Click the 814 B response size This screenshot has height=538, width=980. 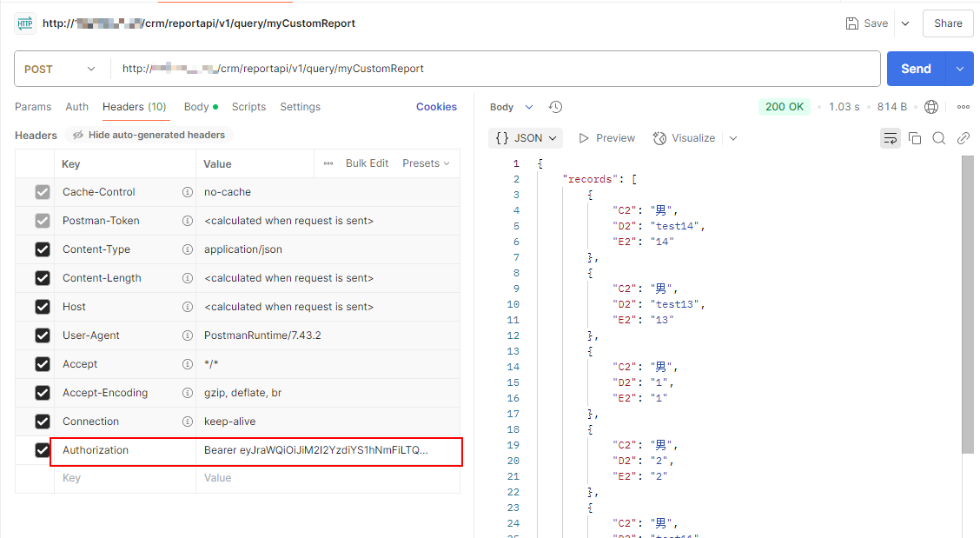click(x=892, y=107)
